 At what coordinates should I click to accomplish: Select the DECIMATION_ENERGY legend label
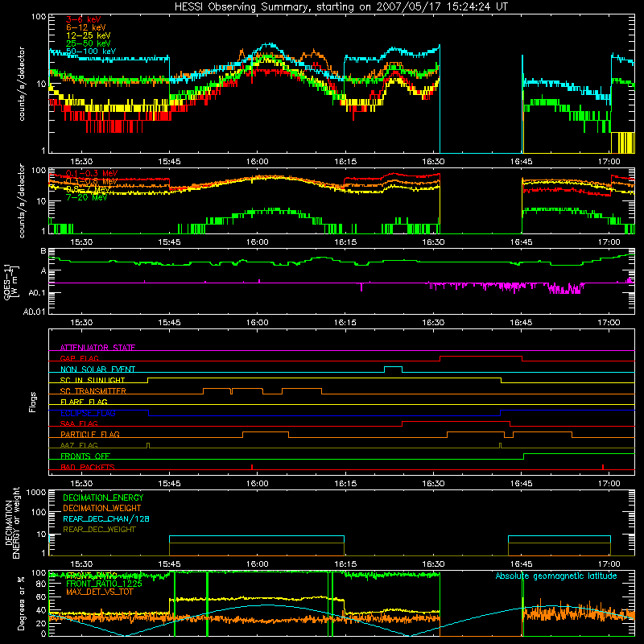pos(103,497)
